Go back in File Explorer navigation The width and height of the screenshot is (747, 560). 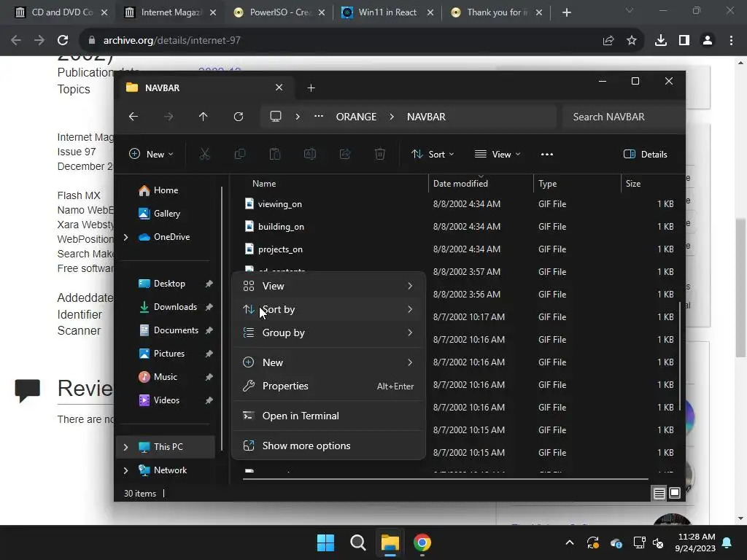pos(133,117)
